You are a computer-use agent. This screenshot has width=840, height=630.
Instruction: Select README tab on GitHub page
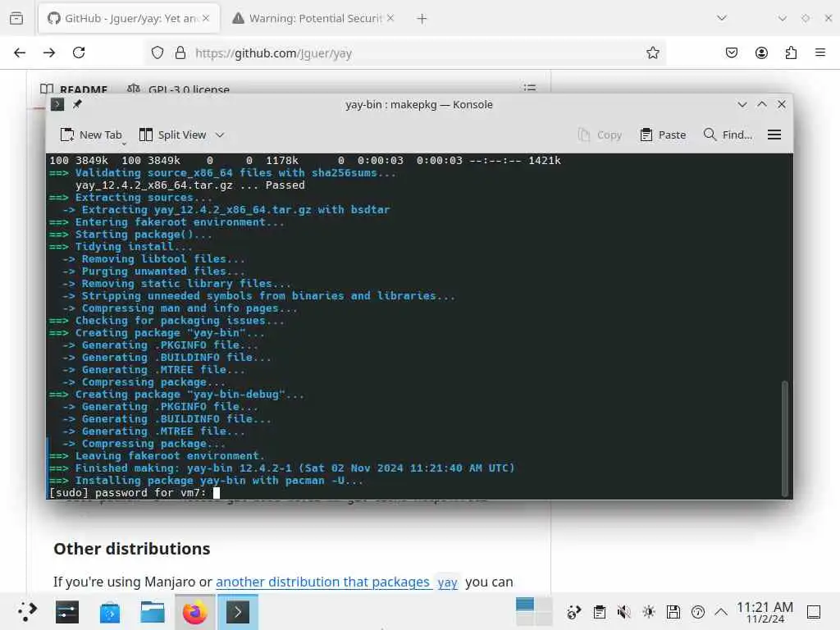pyautogui.click(x=74, y=89)
